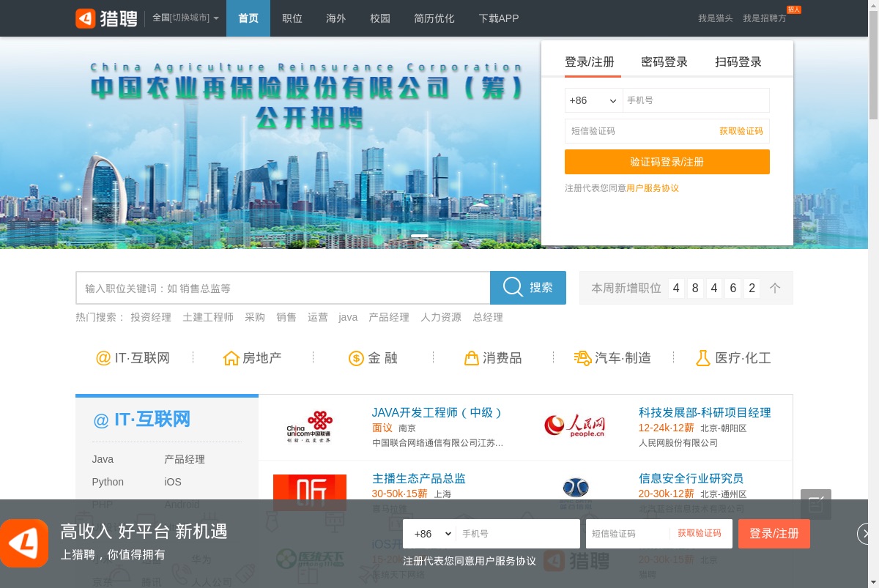The width and height of the screenshot is (879, 588).
Task: Expand the +86 country code dropdown in login panel
Action: click(x=593, y=100)
